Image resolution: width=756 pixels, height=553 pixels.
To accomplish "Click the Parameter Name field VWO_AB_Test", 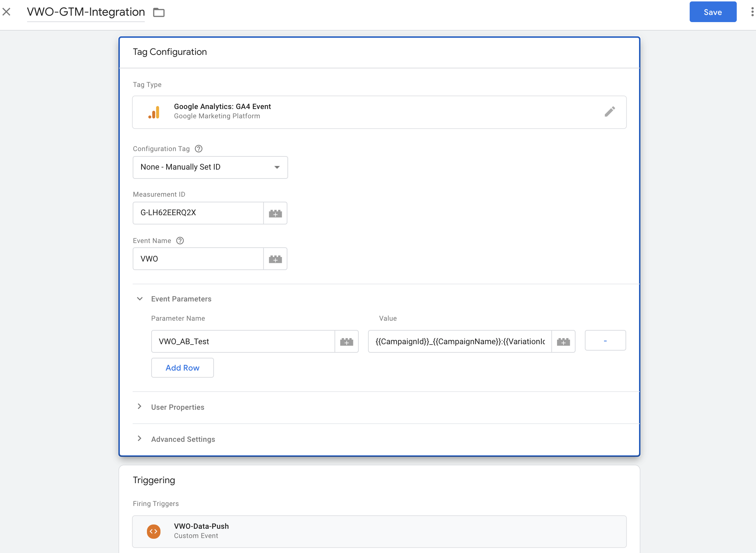I will [x=243, y=341].
